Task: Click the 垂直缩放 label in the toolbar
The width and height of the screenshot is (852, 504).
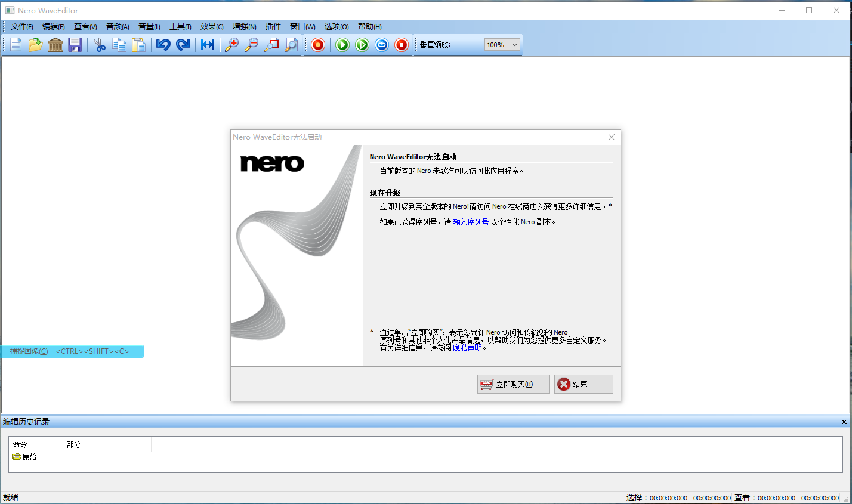Action: tap(435, 45)
